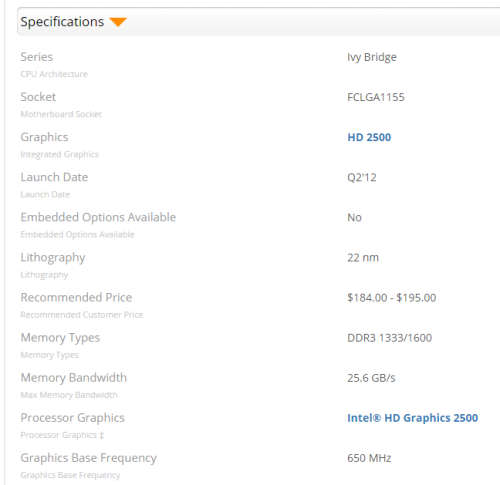500x485 pixels.
Task: Click the Processor Graphics label
Action: [73, 418]
